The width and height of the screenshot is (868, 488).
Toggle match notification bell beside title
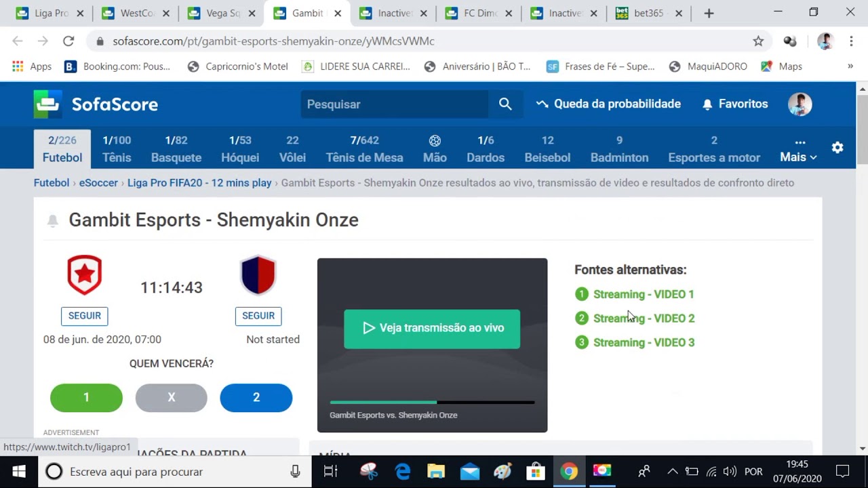(x=52, y=220)
